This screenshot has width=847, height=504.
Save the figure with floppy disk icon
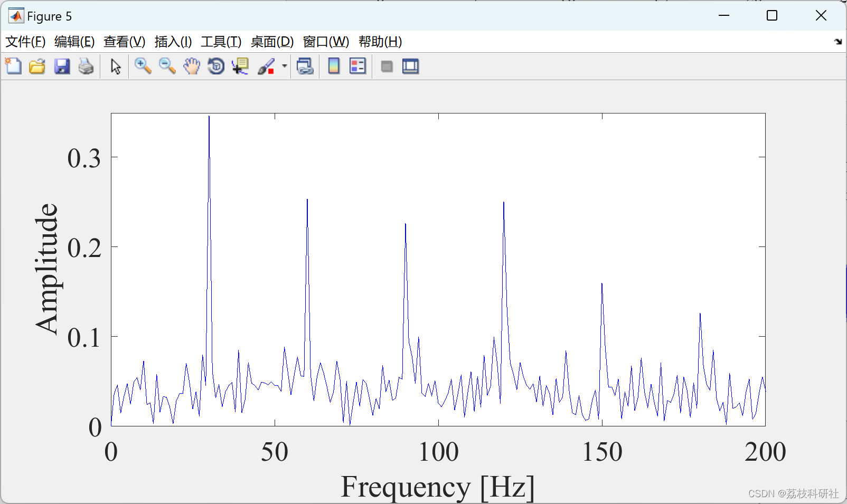(62, 66)
